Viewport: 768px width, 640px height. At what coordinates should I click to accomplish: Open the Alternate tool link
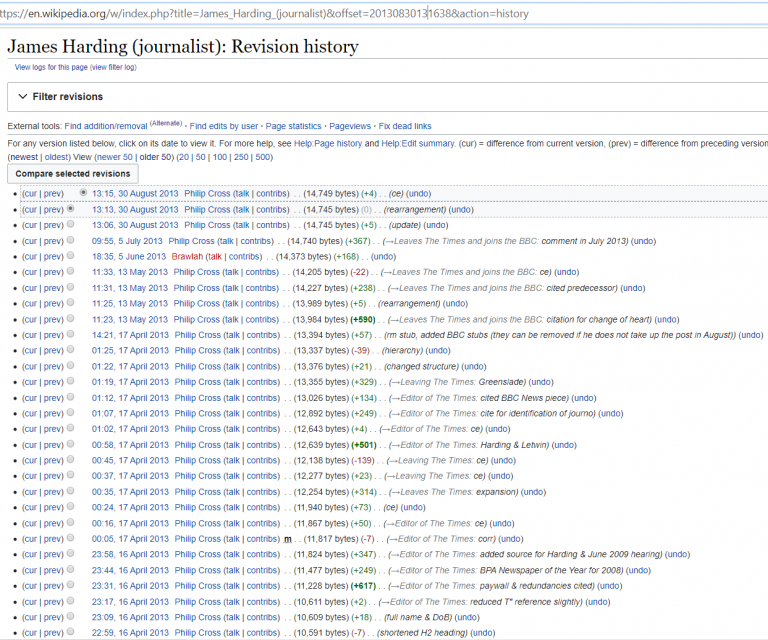[166, 123]
